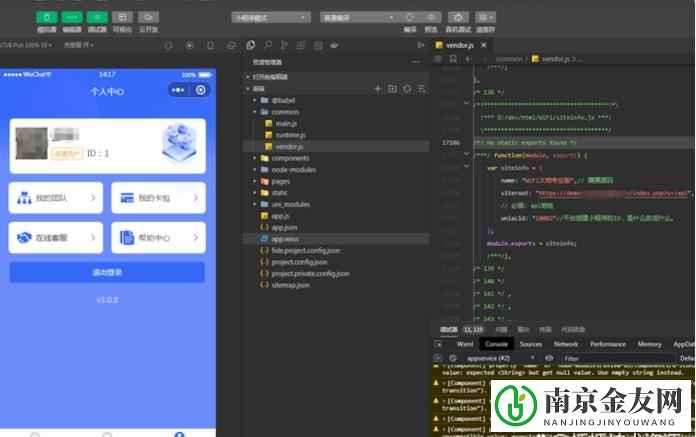
Task: Click the capsule close circle icon
Action: (x=201, y=90)
